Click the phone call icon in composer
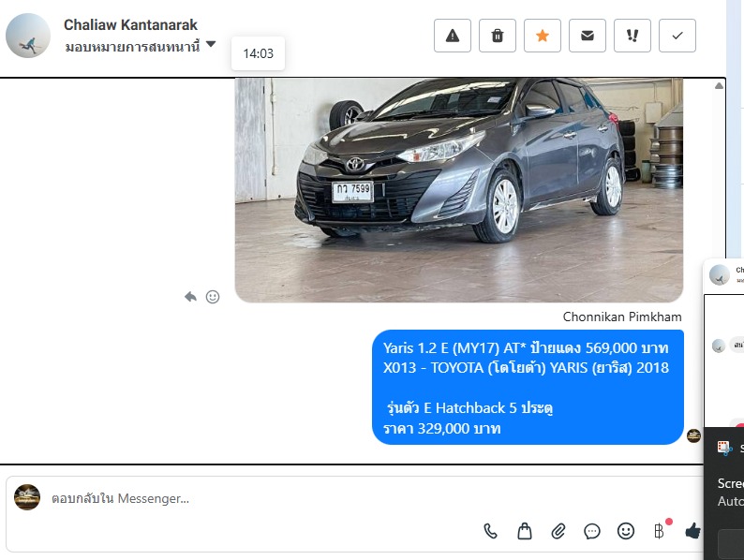744x560 pixels. tap(490, 531)
